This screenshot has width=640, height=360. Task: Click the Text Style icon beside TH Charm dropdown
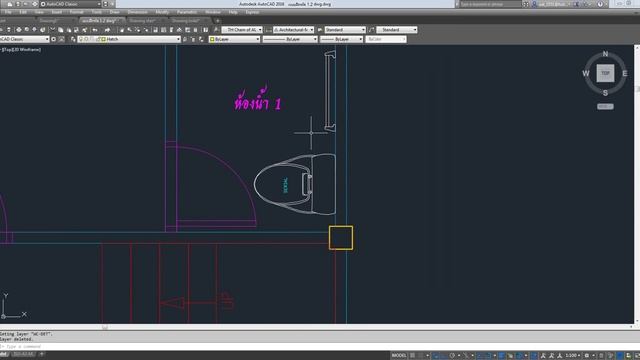216,30
